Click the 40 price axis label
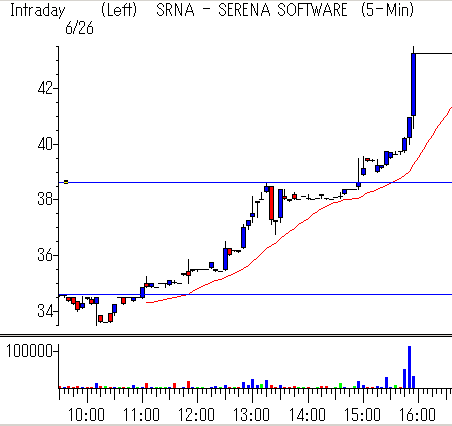 [x=45, y=144]
